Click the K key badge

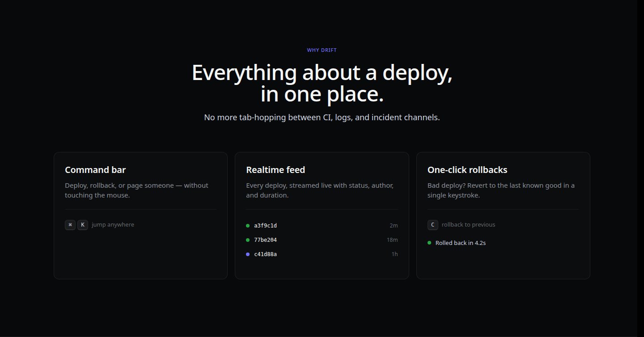(x=83, y=225)
